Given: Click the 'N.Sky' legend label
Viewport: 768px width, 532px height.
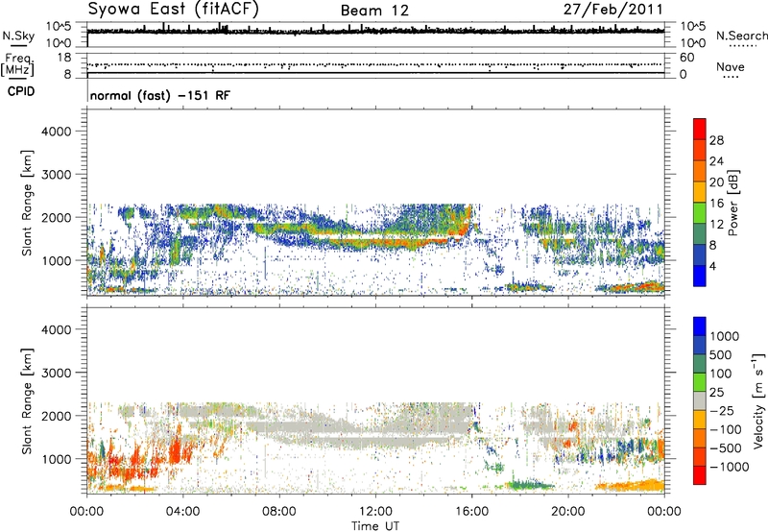Looking at the screenshot, I should (x=18, y=36).
